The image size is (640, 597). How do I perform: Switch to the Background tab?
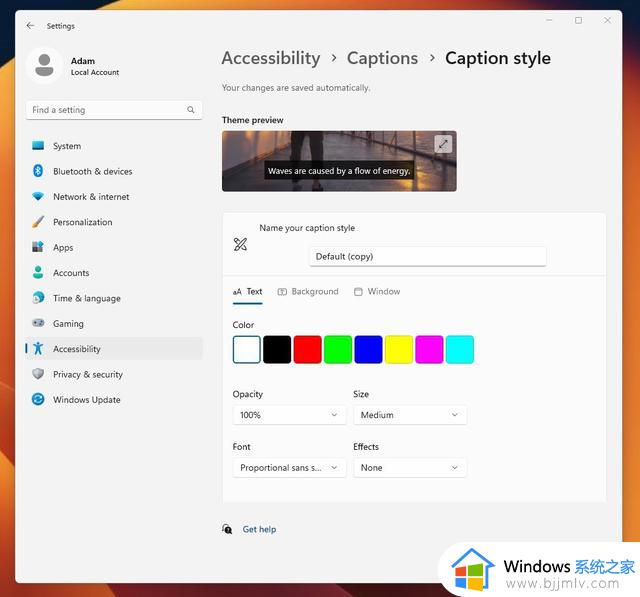pos(308,292)
